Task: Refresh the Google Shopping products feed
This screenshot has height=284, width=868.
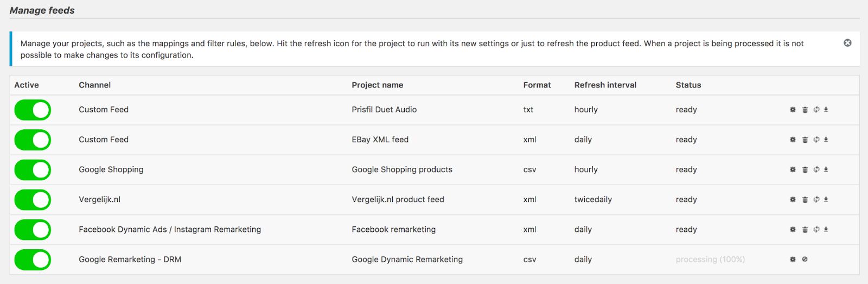Action: (816, 169)
